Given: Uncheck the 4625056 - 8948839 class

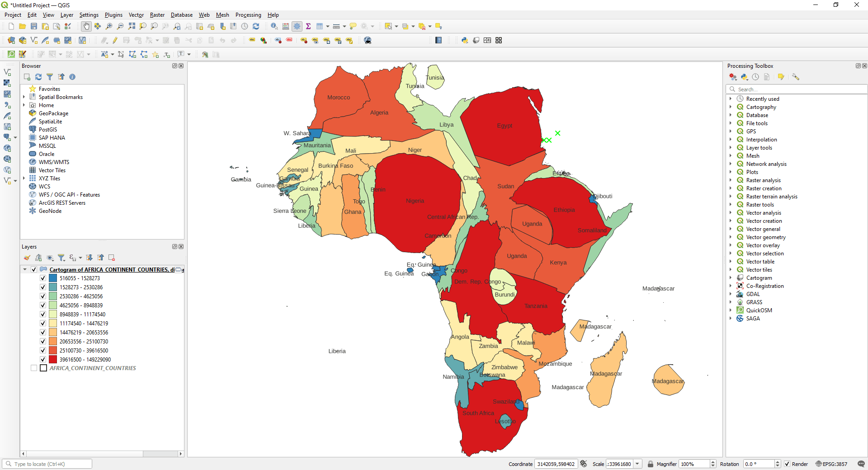Looking at the screenshot, I should (43, 305).
